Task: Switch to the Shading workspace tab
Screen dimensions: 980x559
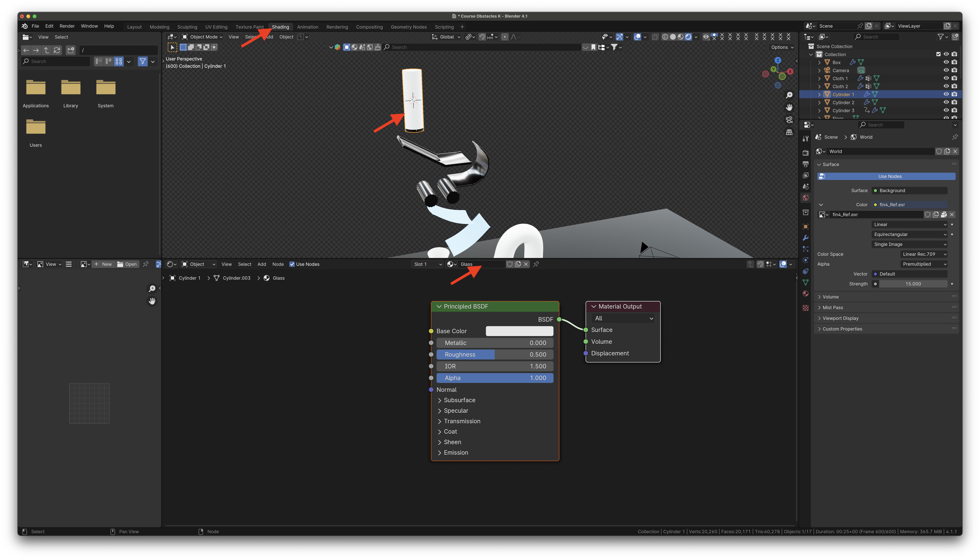Action: [x=280, y=27]
